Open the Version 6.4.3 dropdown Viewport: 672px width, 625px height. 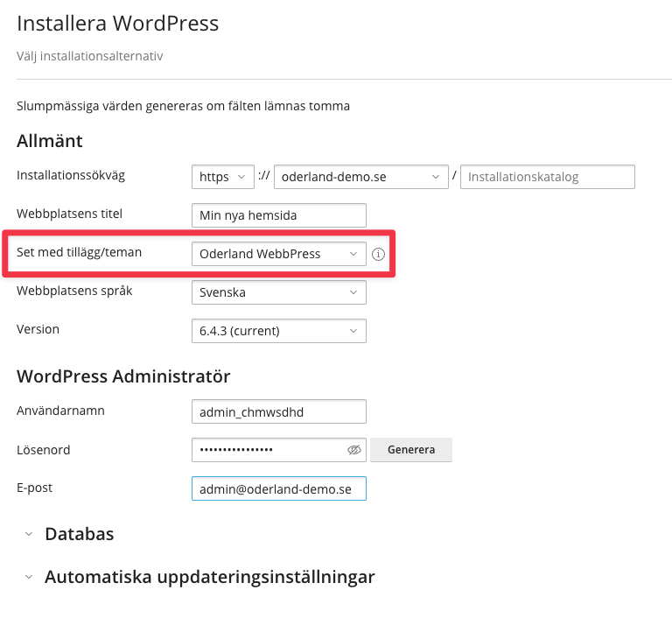click(278, 331)
